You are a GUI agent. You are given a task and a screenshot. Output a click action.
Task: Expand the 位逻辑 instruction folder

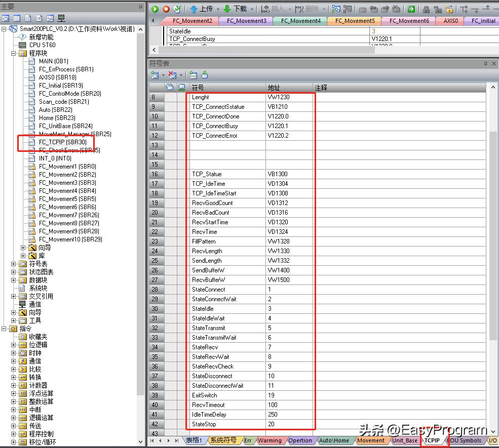point(14,345)
